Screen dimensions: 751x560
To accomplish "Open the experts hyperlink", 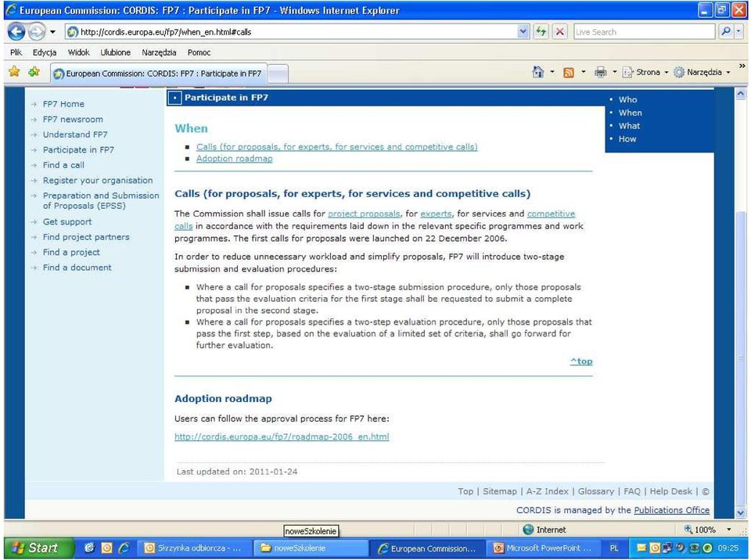I will 436,214.
